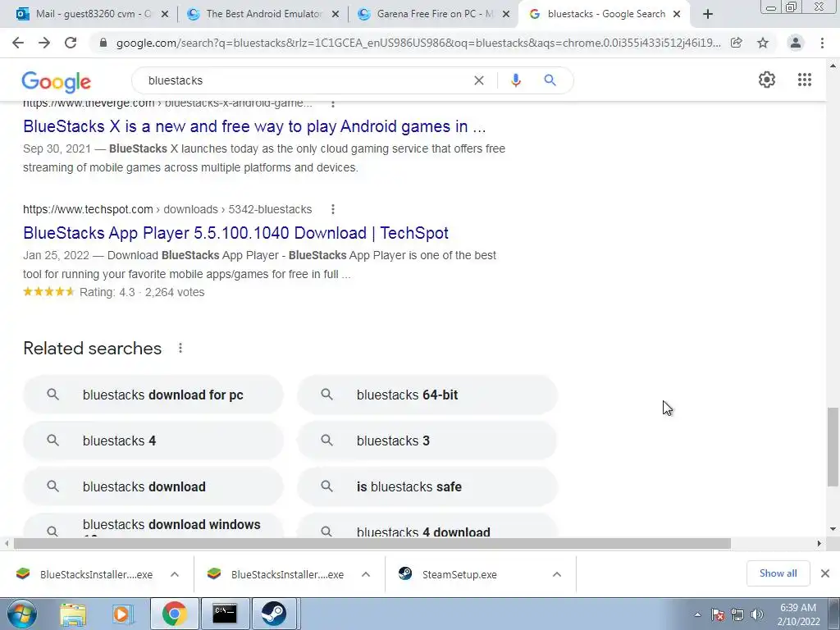This screenshot has height=630, width=840.
Task: Start voice search with the microphone
Action: [x=515, y=80]
